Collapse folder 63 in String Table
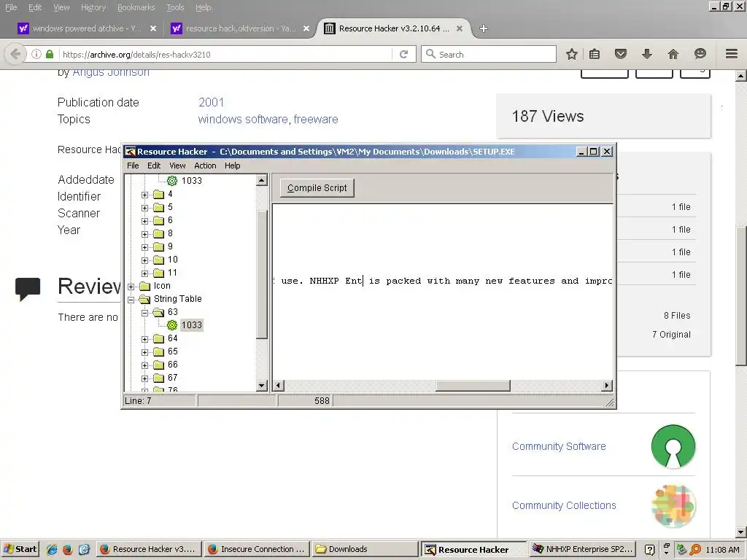747x560 pixels. pyautogui.click(x=145, y=313)
